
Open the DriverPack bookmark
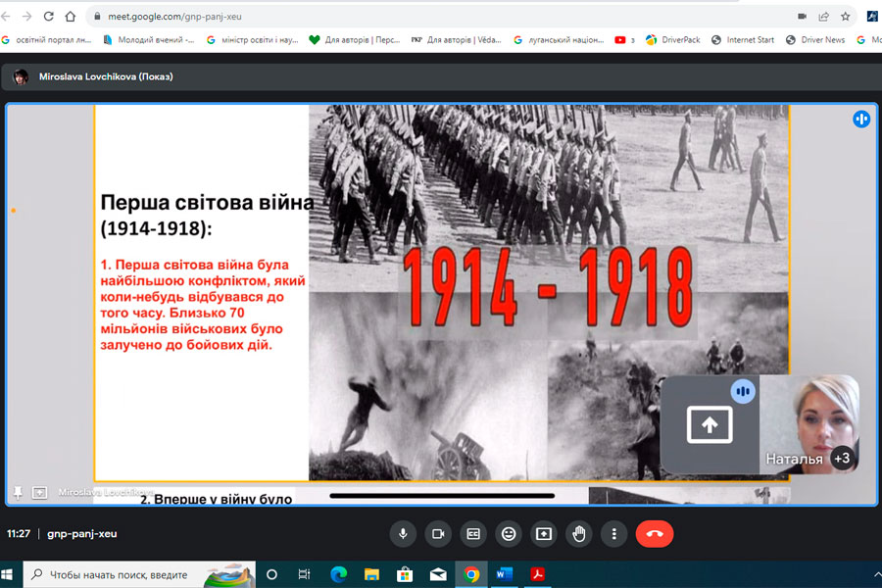tap(674, 40)
